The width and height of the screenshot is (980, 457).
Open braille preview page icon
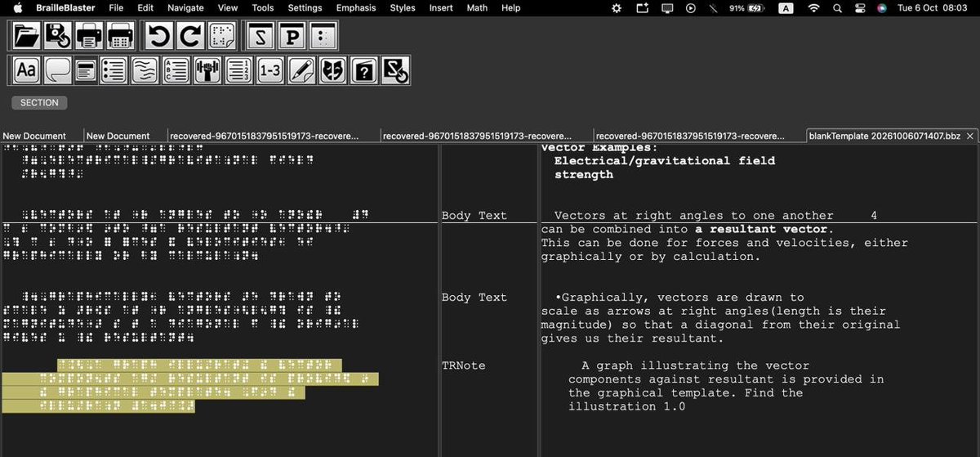pos(221,36)
